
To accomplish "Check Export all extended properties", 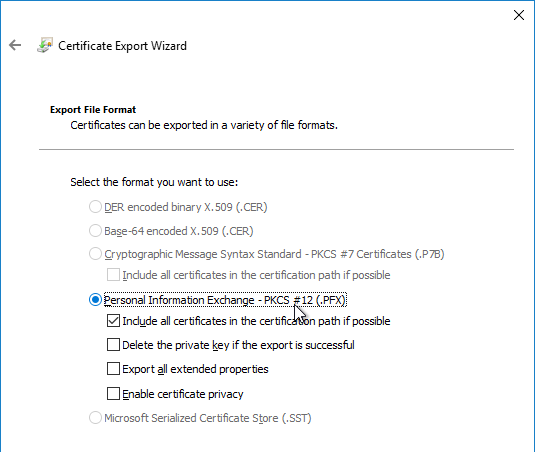I will (113, 369).
